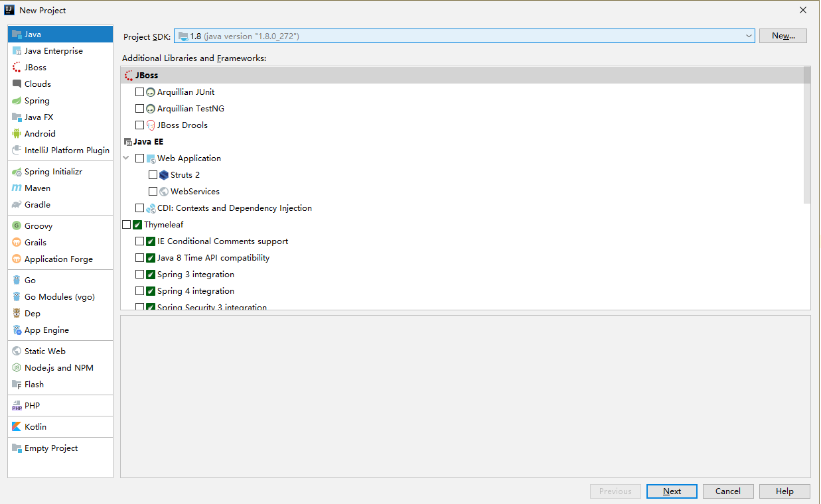Click the Go Modules (vgo) icon

click(x=17, y=297)
